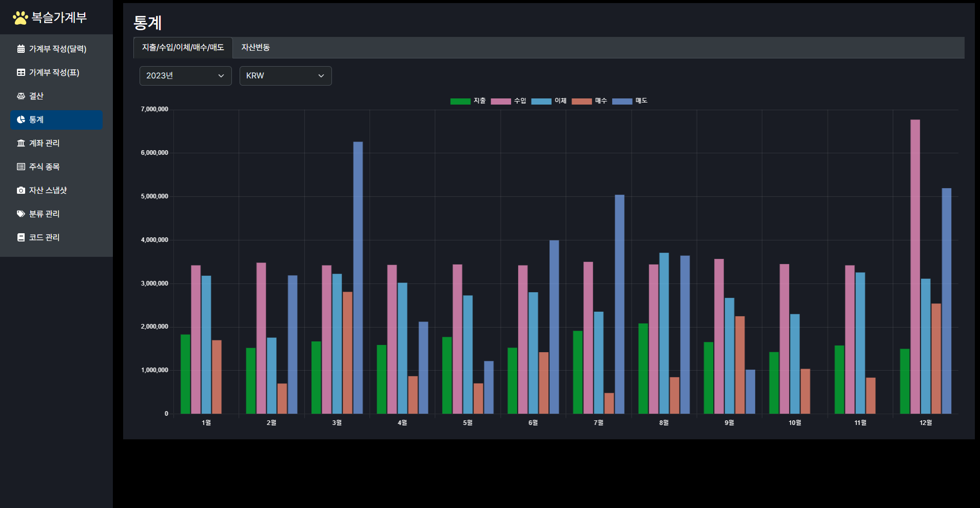Toggle the 수입 legend series
This screenshot has width=980, height=508.
[x=508, y=101]
